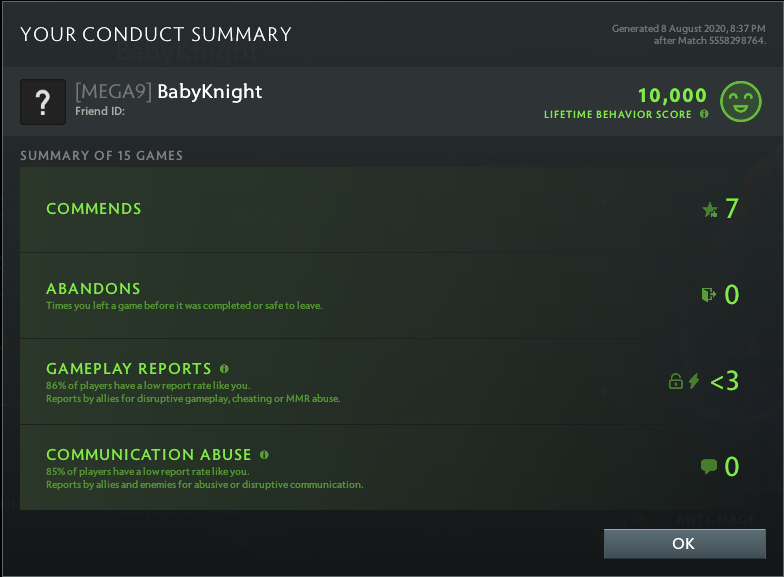Click the unknown avatar question mark thumbnail
This screenshot has width=784, height=577.
[43, 102]
